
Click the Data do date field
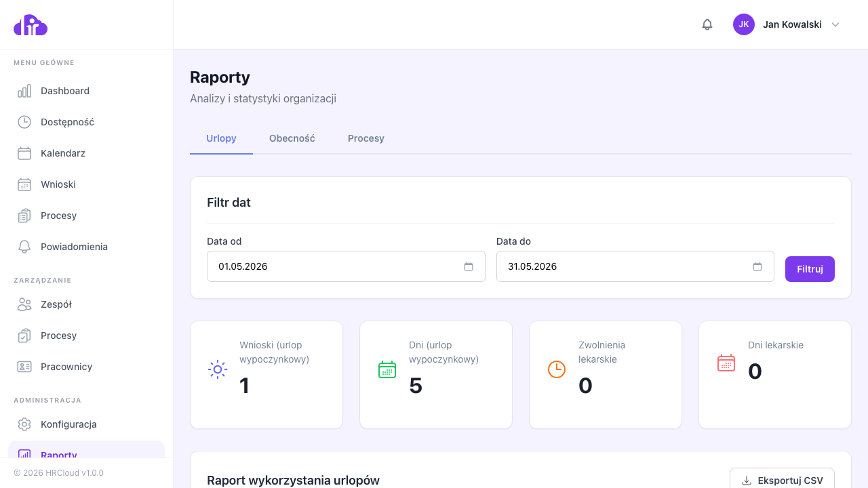point(635,266)
